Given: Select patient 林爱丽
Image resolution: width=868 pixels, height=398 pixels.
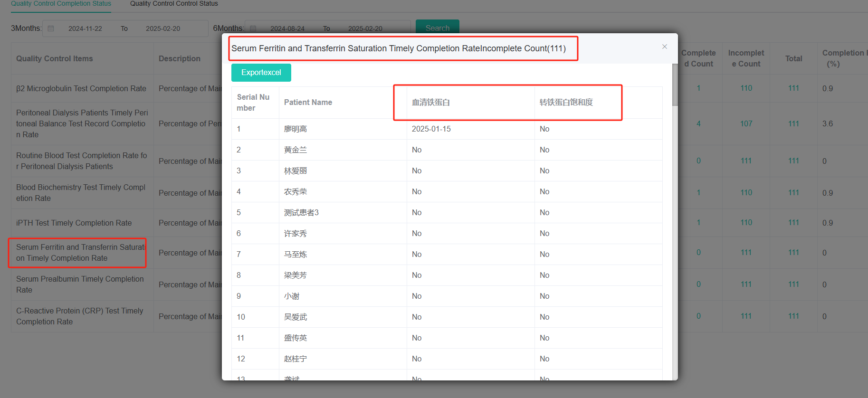Looking at the screenshot, I should coord(296,171).
